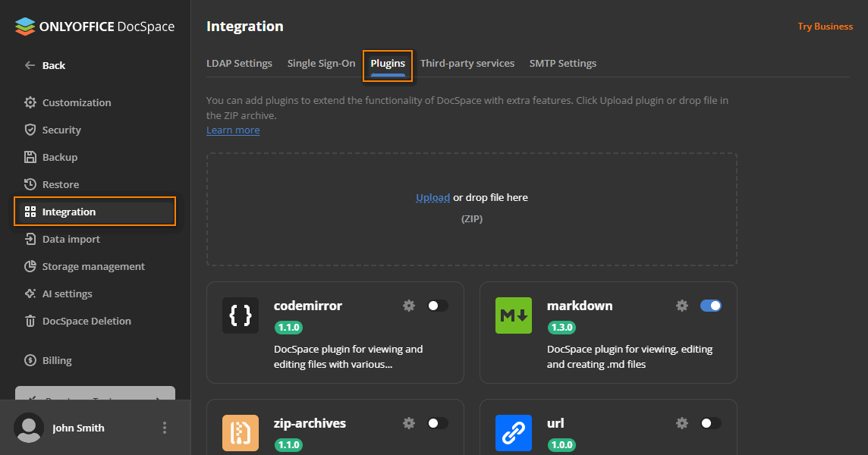
Task: Open the Learn more link
Action: [x=233, y=130]
